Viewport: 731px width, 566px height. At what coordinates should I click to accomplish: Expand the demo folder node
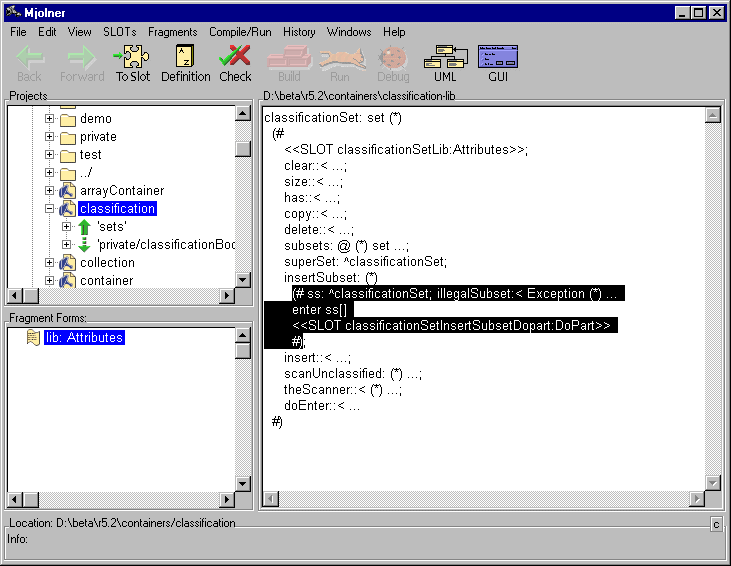pyautogui.click(x=49, y=119)
